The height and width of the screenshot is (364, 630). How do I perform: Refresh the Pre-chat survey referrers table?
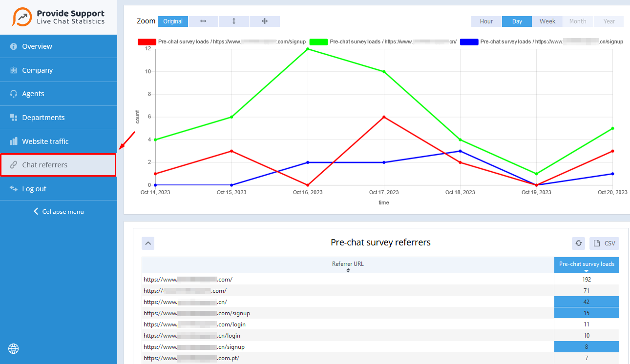[578, 243]
